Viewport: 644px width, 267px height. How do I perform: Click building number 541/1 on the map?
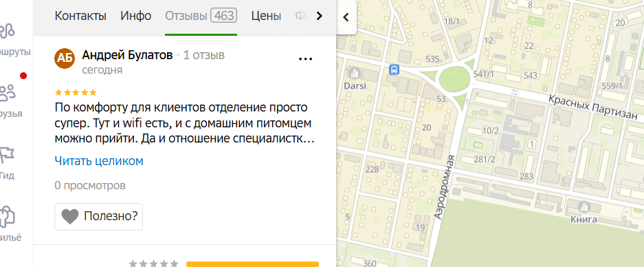pyautogui.click(x=482, y=74)
